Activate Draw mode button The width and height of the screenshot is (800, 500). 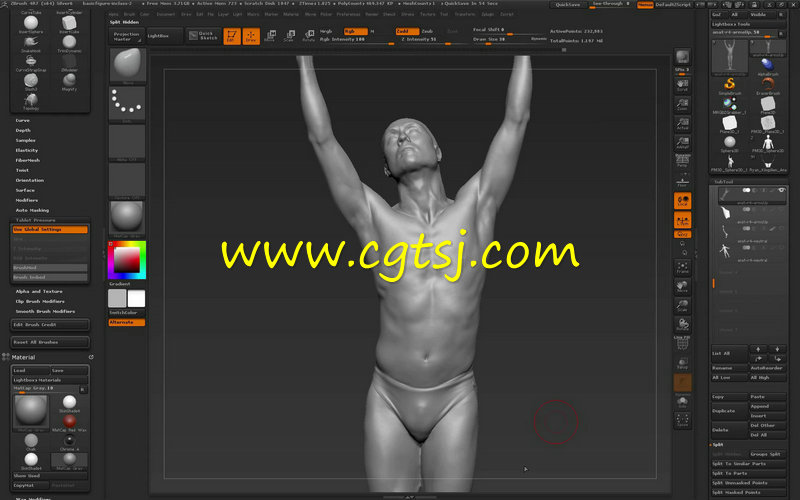(x=251, y=36)
